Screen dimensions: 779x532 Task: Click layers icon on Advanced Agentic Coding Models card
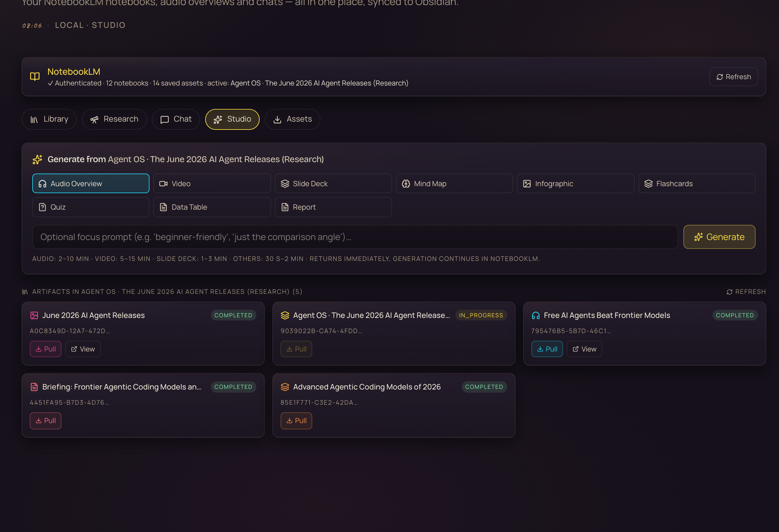tap(285, 387)
